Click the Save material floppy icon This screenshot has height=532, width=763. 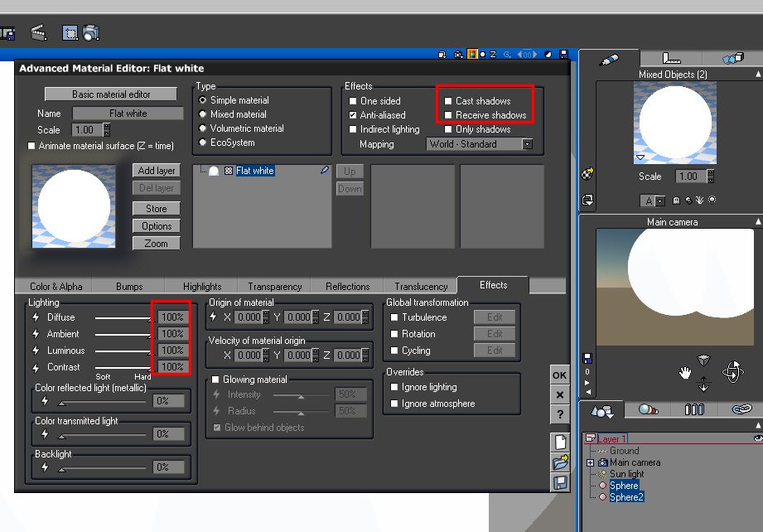click(x=561, y=483)
